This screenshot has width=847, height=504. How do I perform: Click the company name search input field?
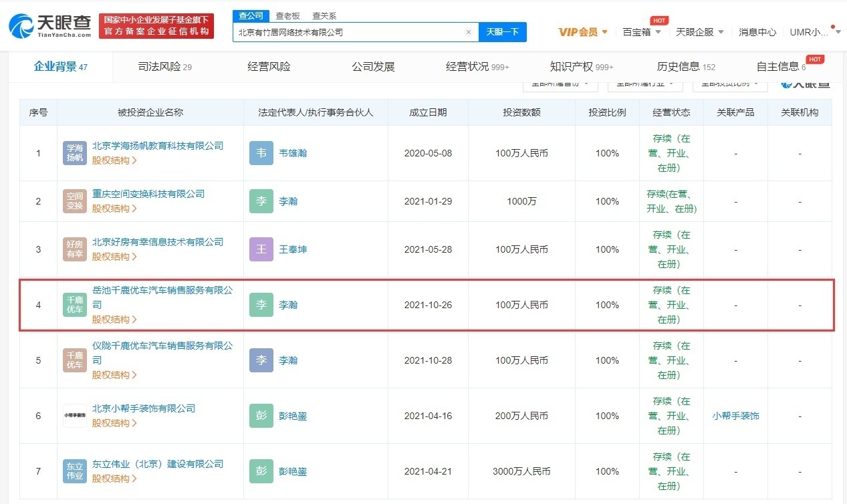point(348,32)
